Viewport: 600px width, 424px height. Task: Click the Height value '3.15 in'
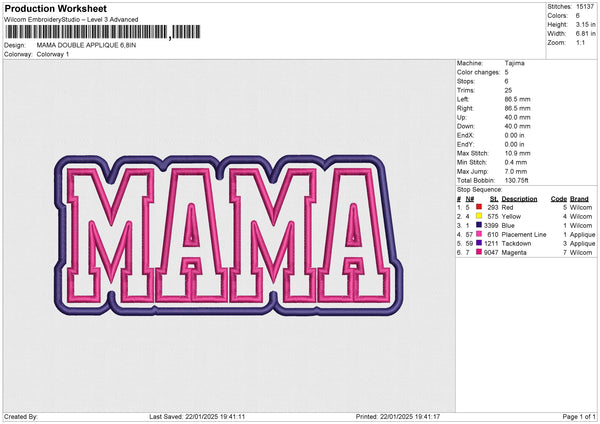[x=585, y=24]
